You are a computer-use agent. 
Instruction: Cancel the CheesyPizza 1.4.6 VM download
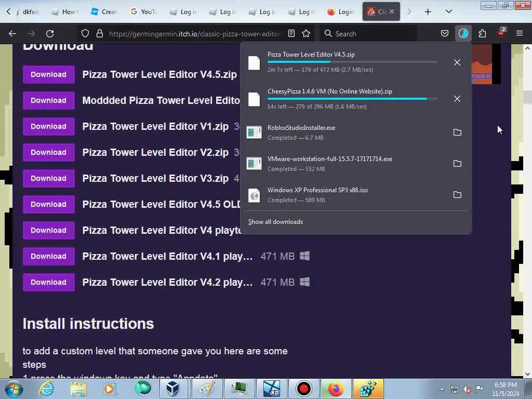click(x=457, y=99)
